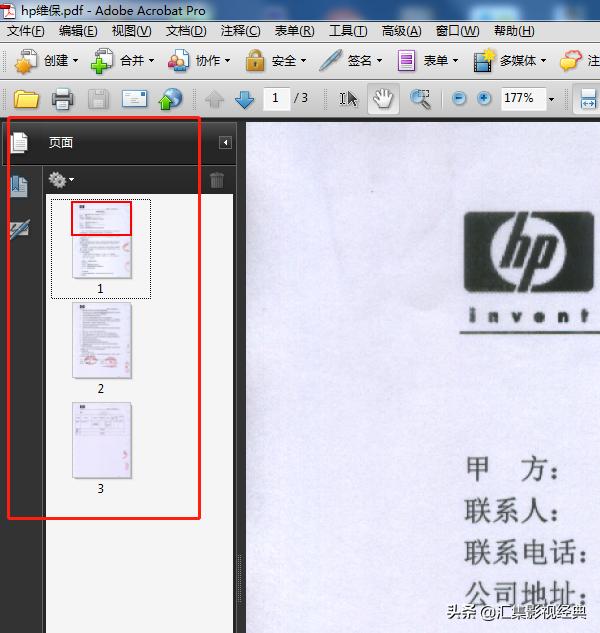Screen dimensions: 600x633
Task: Go to next page with down arrow
Action: [244, 99]
